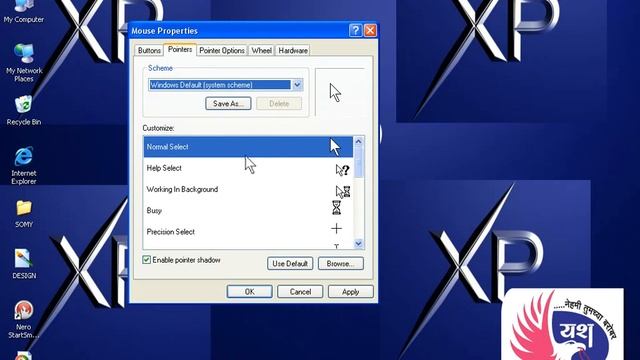Open My Network Places icon
The height and width of the screenshot is (360, 640).
[24, 62]
